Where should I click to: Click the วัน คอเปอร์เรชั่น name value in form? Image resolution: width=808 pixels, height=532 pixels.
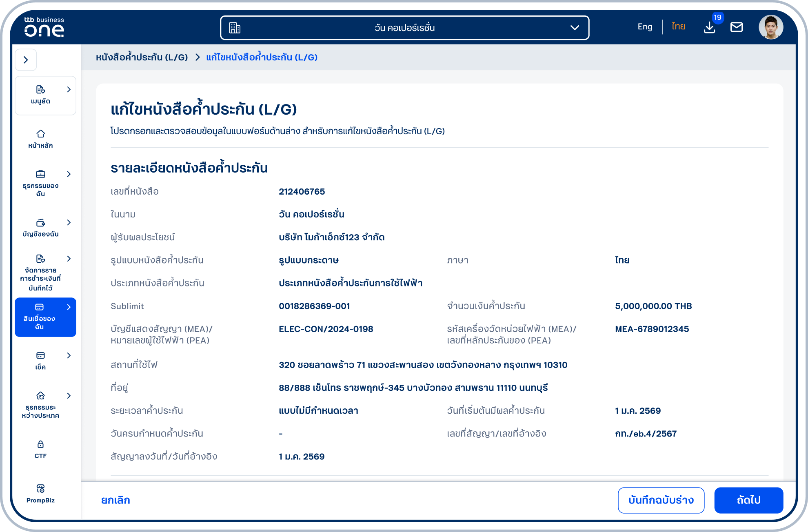(311, 215)
